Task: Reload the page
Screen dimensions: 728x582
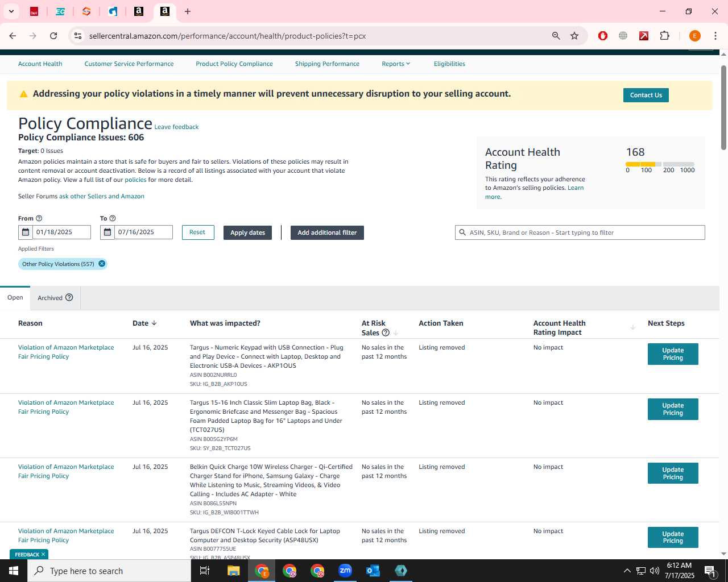Action: (x=53, y=36)
